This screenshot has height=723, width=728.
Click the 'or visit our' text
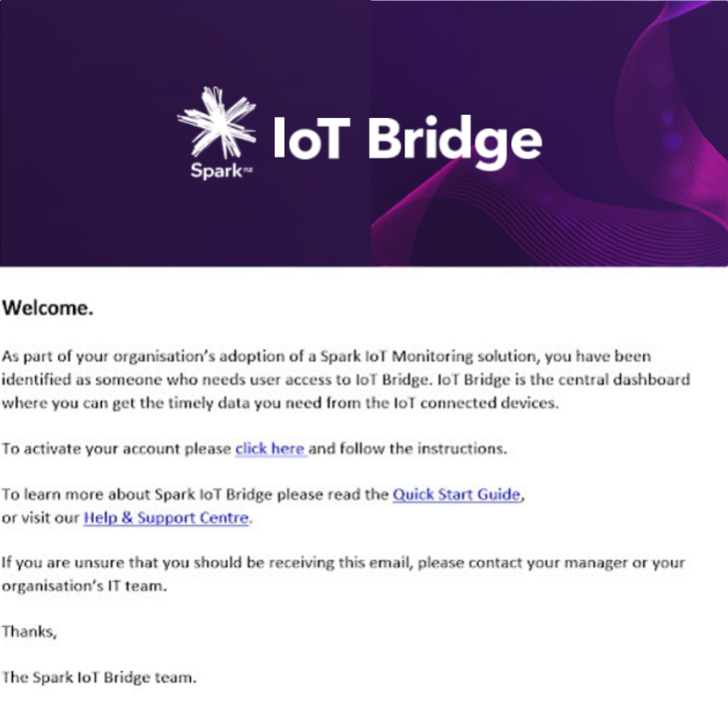pos(40,518)
